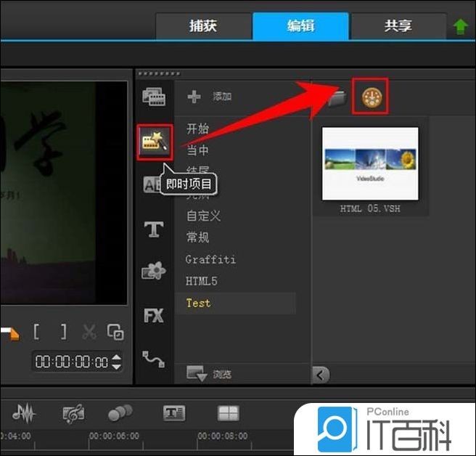Open the subtitle editor icon
476x456 pixels.
click(x=174, y=413)
